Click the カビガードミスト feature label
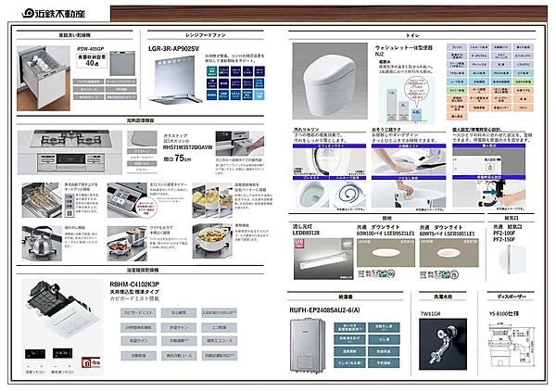This screenshot has width=556, height=392. coord(138,313)
